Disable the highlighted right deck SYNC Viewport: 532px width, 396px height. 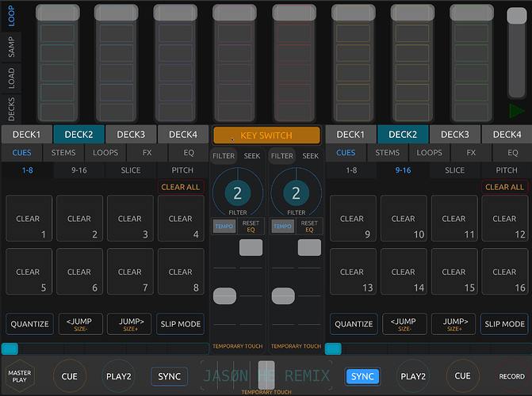pos(362,376)
